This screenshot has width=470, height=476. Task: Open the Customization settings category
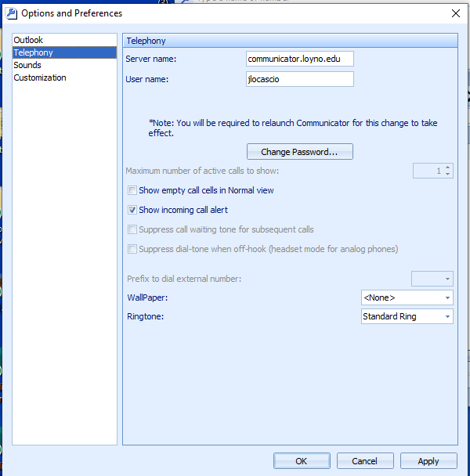(40, 78)
